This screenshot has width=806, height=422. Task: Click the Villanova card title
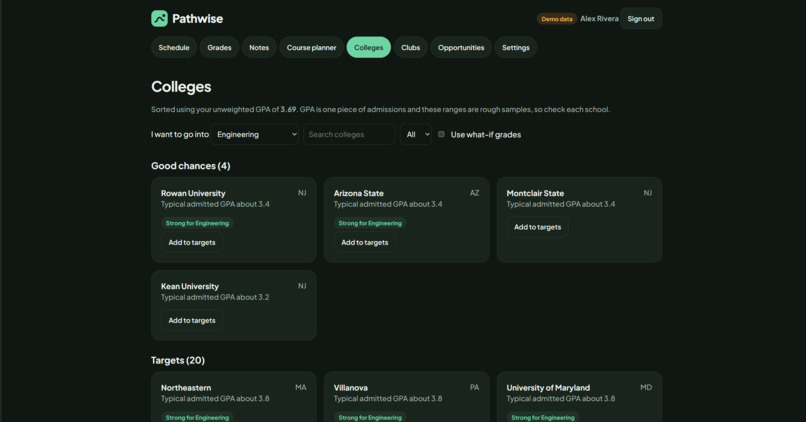351,388
